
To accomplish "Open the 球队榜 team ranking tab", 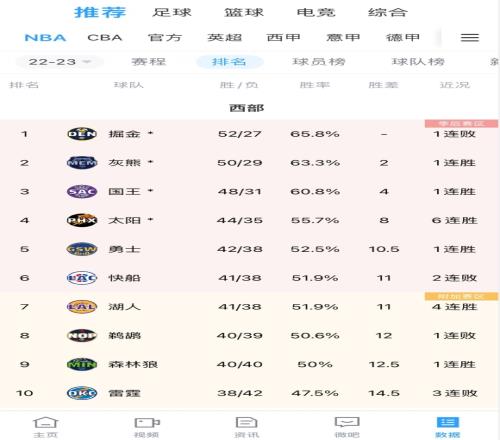I will click(418, 62).
